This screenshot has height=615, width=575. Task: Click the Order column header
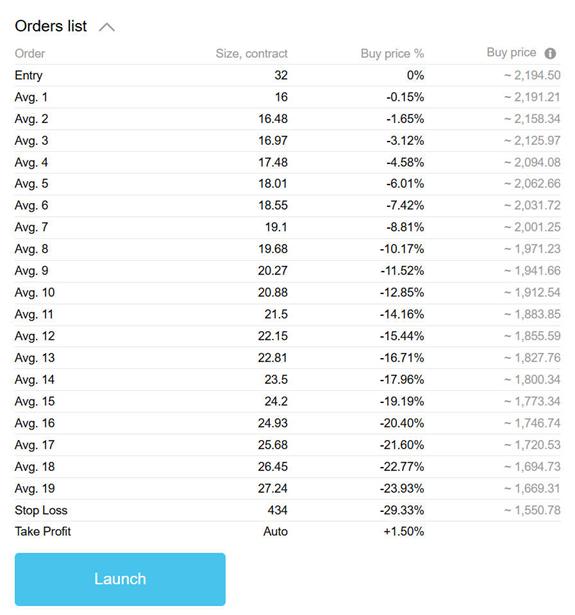tap(30, 53)
